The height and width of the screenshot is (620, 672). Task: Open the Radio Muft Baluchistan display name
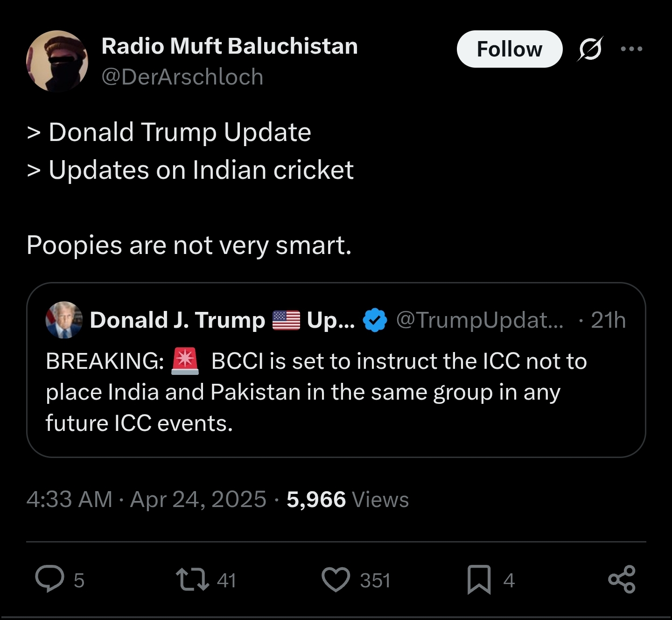coord(230,46)
